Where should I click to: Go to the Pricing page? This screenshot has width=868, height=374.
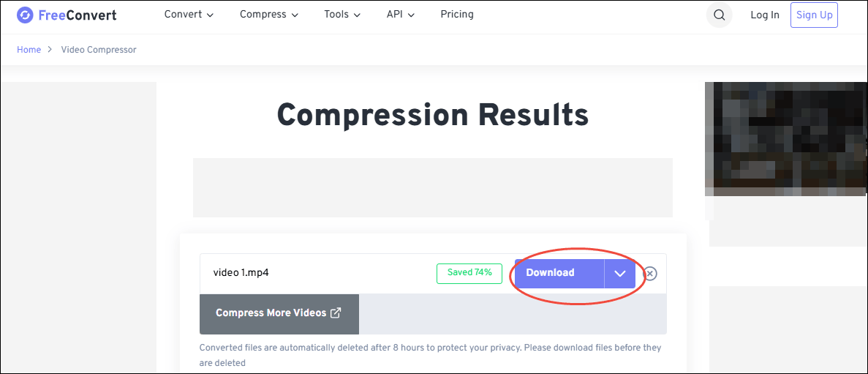tap(457, 15)
